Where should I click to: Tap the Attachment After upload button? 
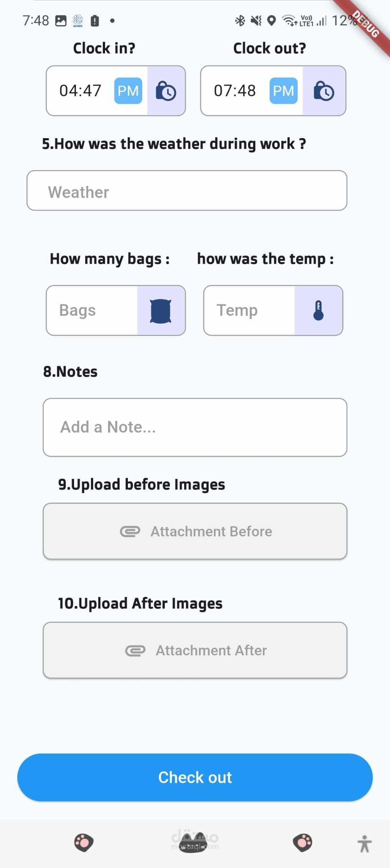click(195, 650)
